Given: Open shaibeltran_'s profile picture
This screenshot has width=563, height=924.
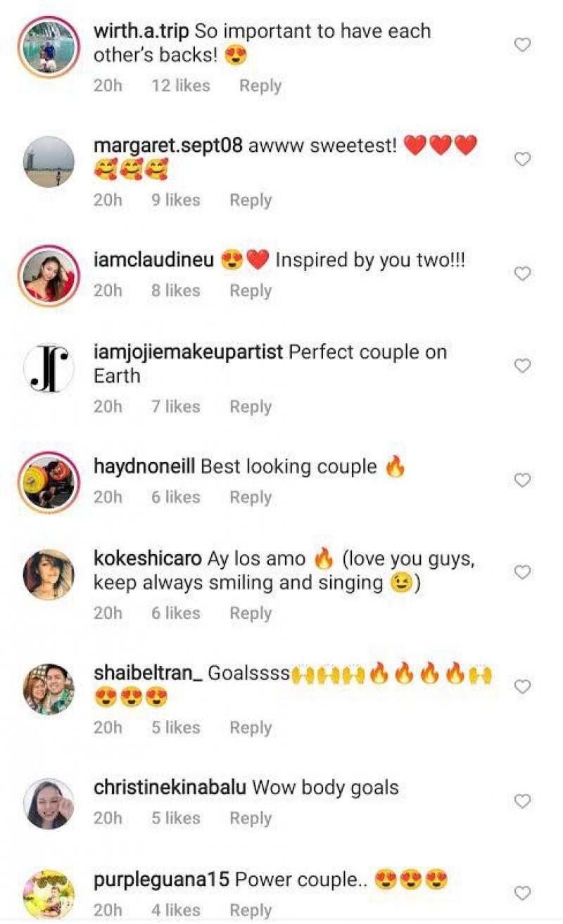Looking at the screenshot, I should click(x=49, y=688).
